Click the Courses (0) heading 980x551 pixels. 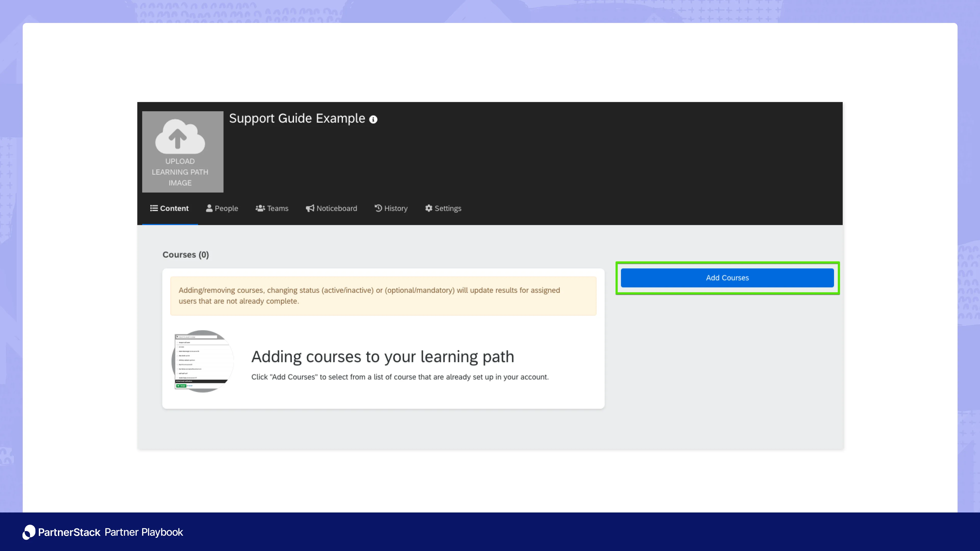coord(185,254)
